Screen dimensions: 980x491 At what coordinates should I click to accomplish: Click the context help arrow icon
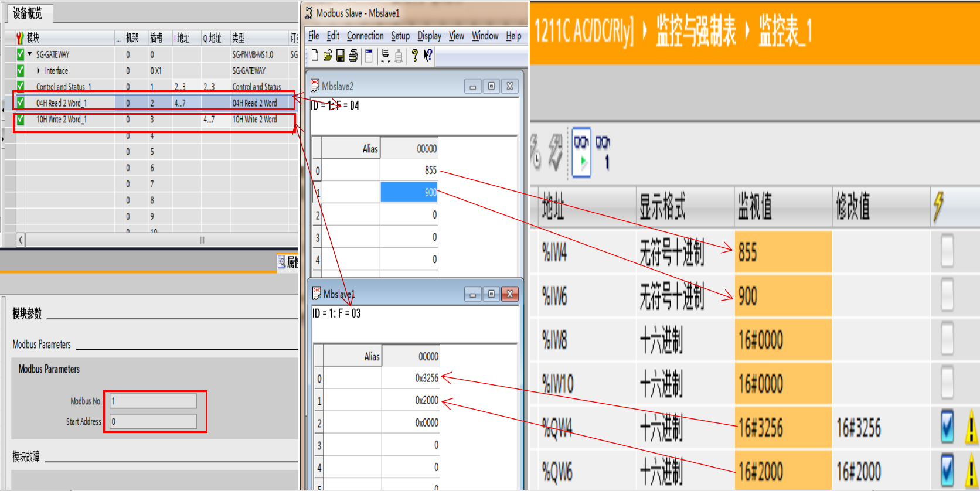pos(428,56)
